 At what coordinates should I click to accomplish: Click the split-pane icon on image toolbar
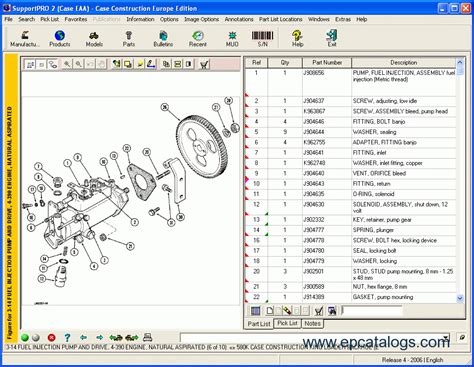click(189, 64)
